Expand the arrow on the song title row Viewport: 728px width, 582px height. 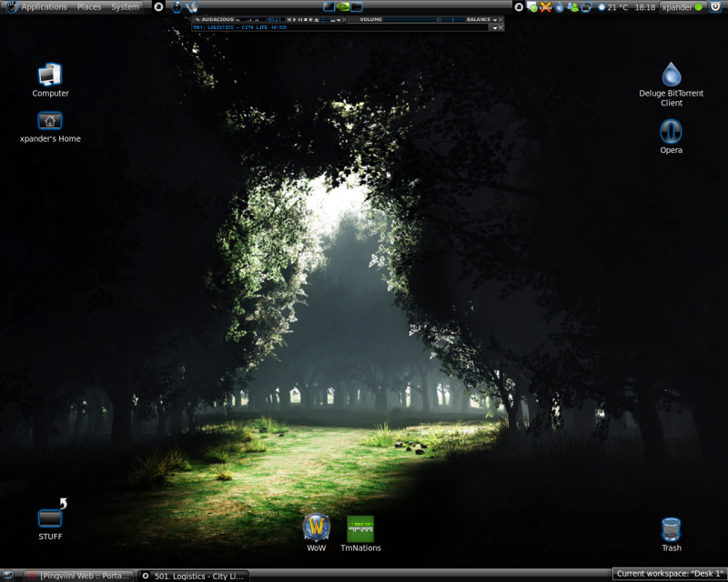(495, 28)
